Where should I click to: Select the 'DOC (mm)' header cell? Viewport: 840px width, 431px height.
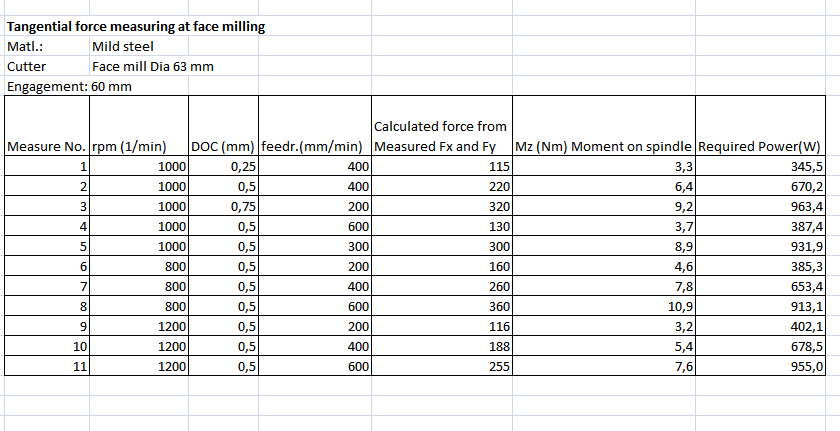(223, 147)
